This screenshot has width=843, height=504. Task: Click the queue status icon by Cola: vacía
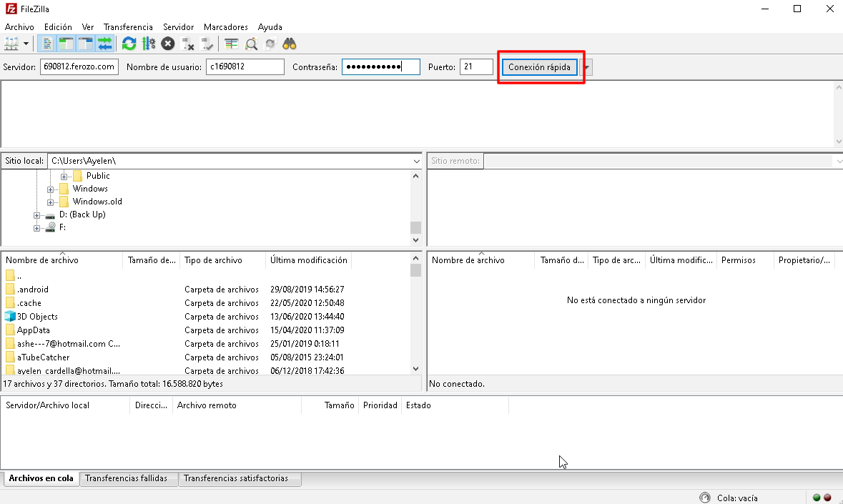pos(705,498)
